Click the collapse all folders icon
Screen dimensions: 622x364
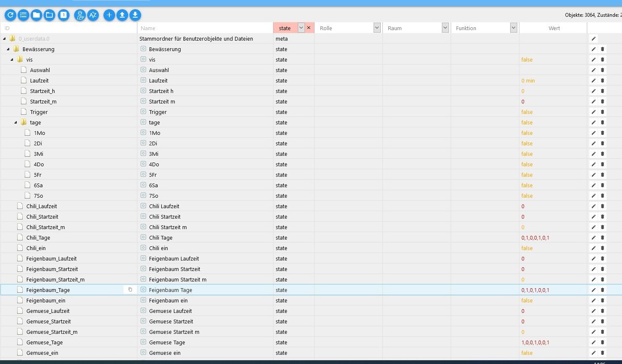(36, 15)
